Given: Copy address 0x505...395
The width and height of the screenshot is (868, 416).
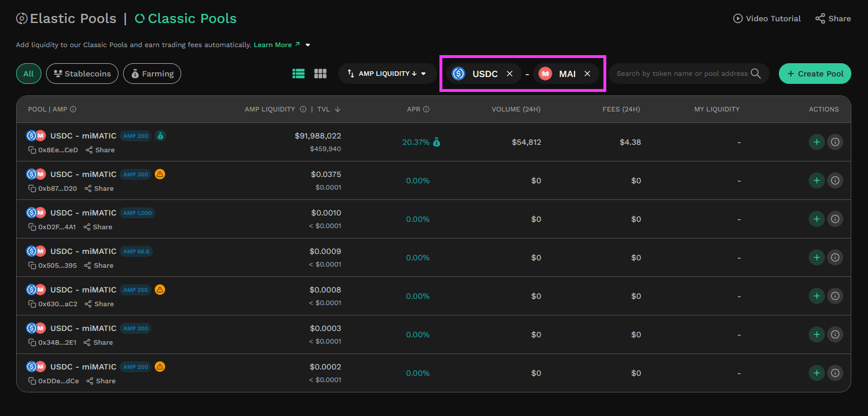Looking at the screenshot, I should 32,265.
